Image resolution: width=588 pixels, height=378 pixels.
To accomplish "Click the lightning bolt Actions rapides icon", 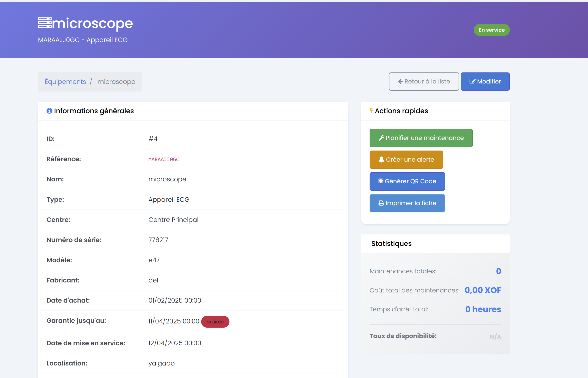I will click(x=371, y=111).
